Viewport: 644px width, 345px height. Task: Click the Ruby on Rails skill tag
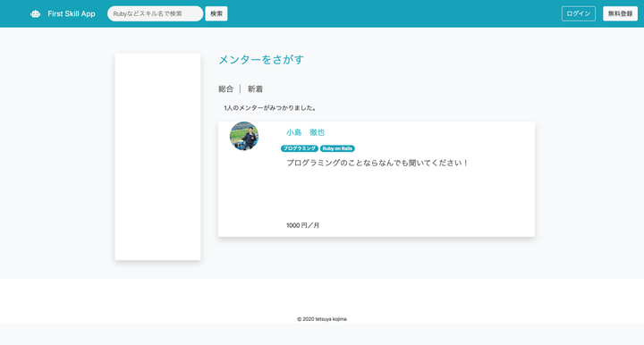337,148
